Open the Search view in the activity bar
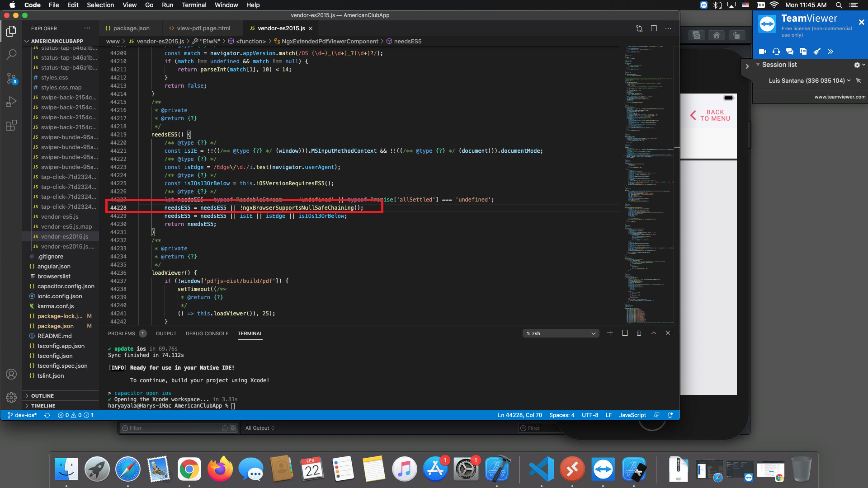The width and height of the screenshot is (868, 488). coord(11,54)
